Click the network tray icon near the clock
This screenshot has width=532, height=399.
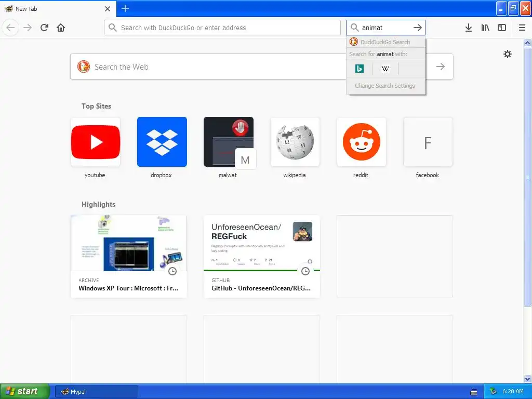[493, 391]
